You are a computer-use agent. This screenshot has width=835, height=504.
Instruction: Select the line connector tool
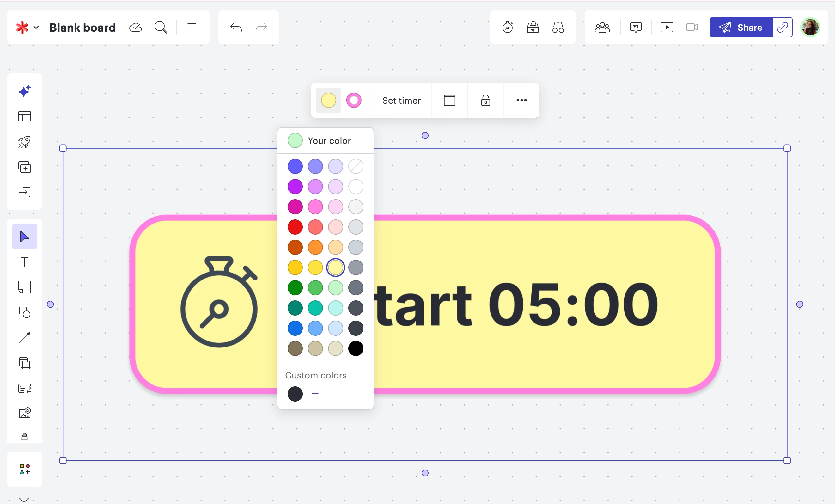24,338
